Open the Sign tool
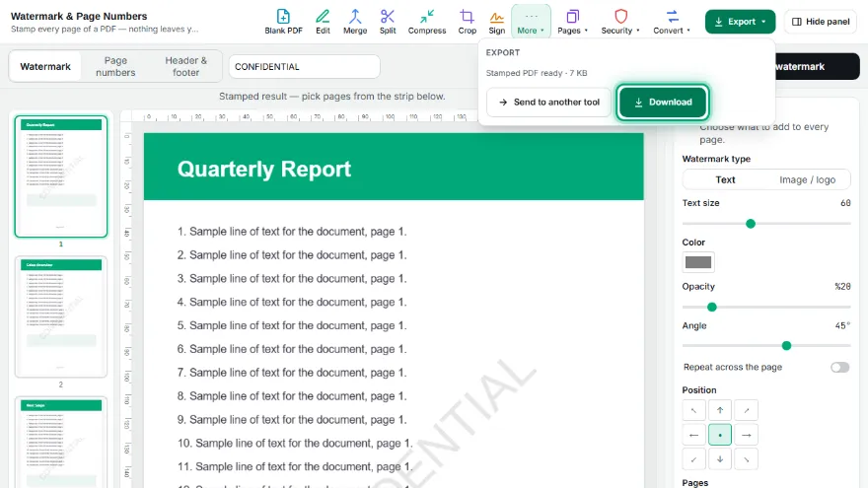Viewport: 868px width, 488px height. (496, 22)
